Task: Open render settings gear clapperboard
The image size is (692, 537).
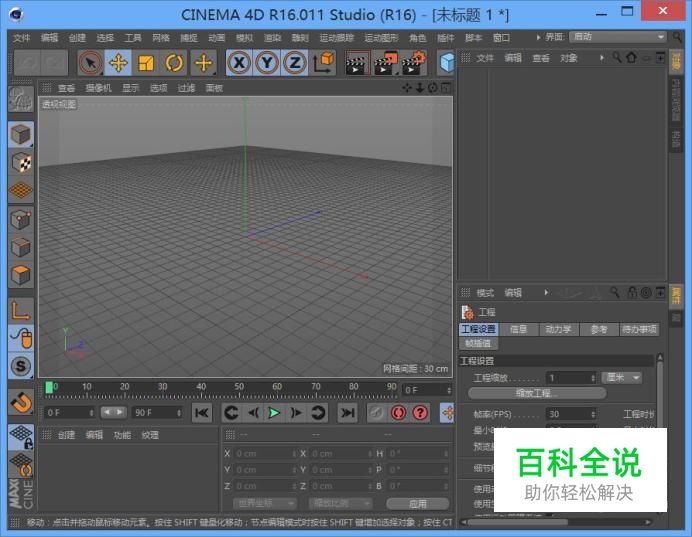Action: [414, 63]
